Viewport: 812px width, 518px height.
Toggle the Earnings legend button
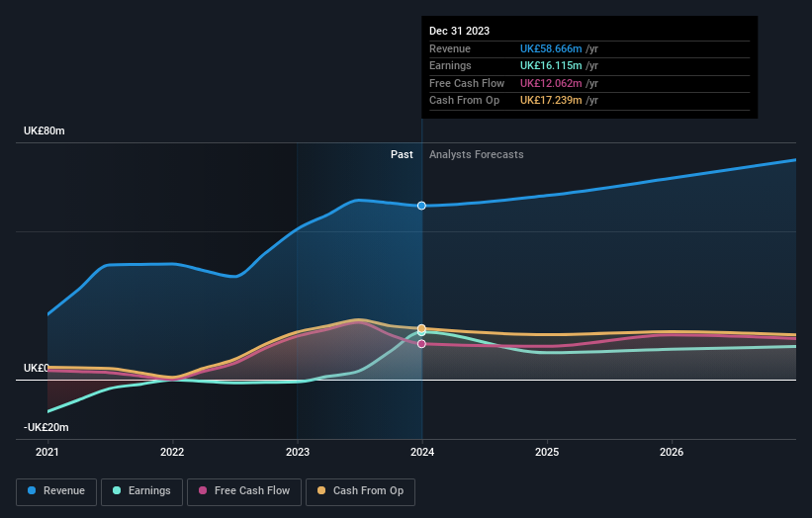click(x=141, y=491)
